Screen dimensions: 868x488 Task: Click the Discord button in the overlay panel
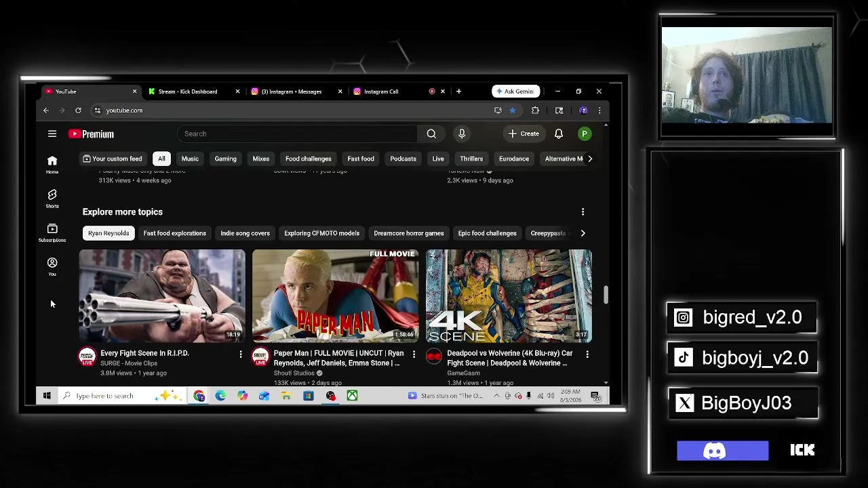pyautogui.click(x=723, y=451)
